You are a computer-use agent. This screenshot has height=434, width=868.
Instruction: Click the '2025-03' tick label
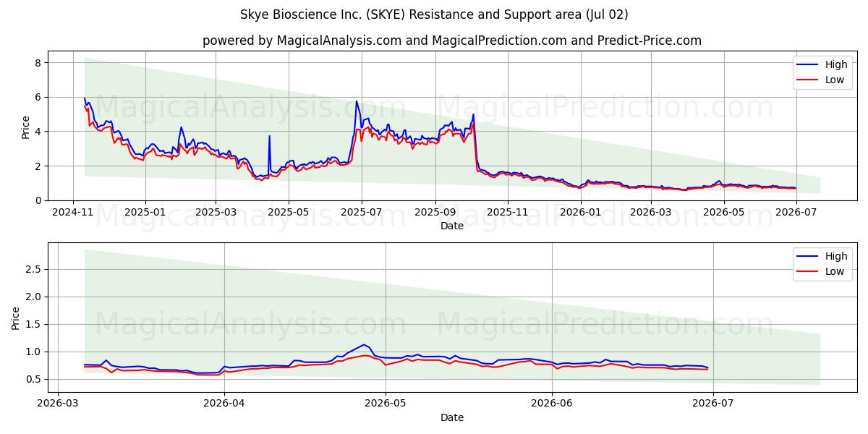(x=216, y=213)
